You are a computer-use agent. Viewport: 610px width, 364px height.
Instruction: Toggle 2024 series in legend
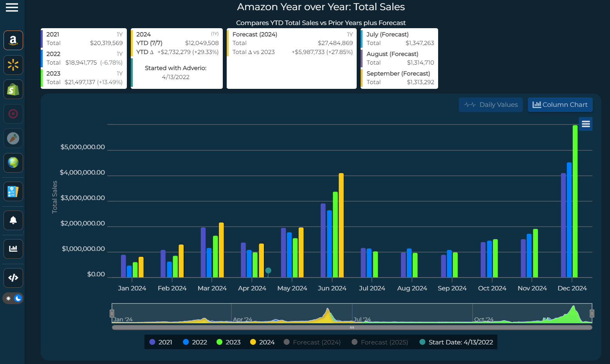[262, 342]
